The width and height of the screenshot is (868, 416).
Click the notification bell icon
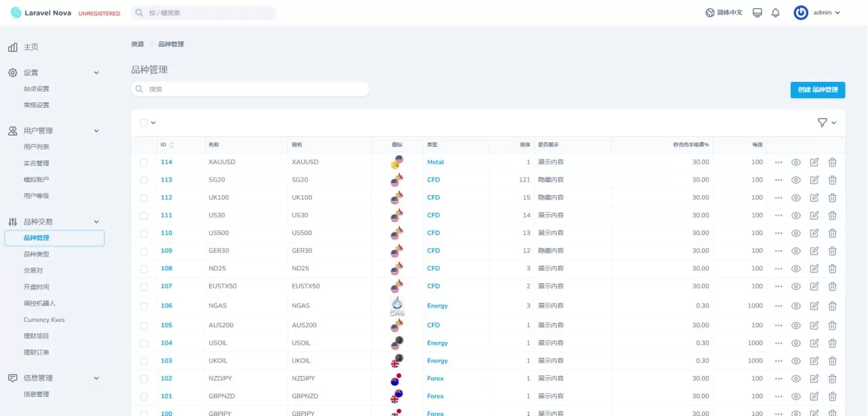(776, 13)
